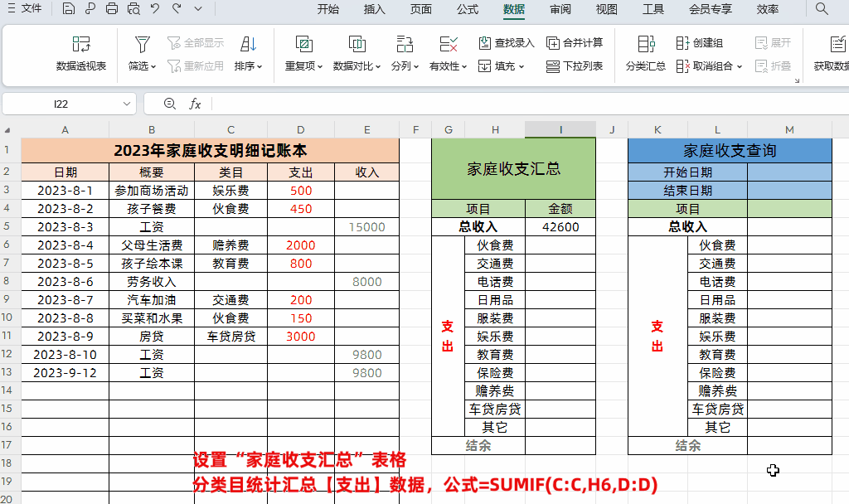The width and height of the screenshot is (849, 504).
Task: Click the fx insert function icon
Action: [195, 104]
